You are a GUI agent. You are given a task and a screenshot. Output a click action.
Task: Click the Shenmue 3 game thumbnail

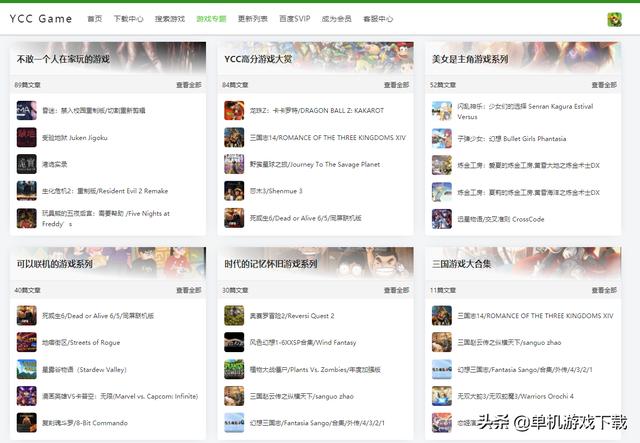point(234,191)
